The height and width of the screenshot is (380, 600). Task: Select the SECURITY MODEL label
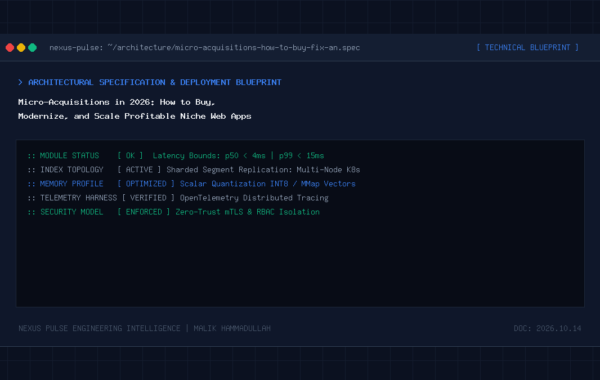pos(72,212)
